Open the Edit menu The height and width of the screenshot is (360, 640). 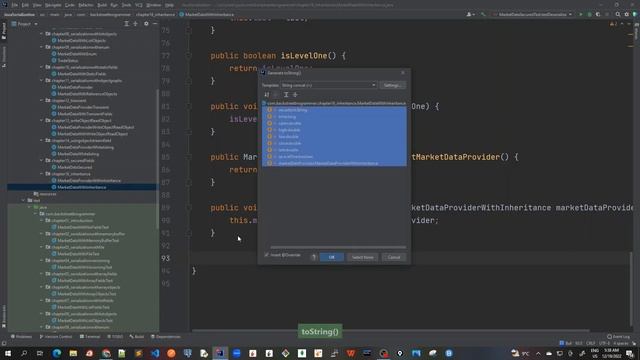[x=25, y=5]
